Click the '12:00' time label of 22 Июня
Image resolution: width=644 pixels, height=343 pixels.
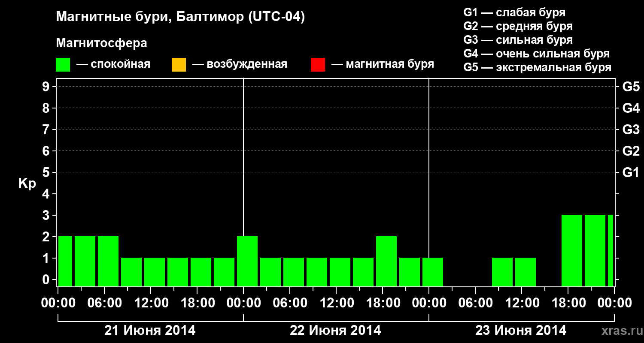(337, 303)
